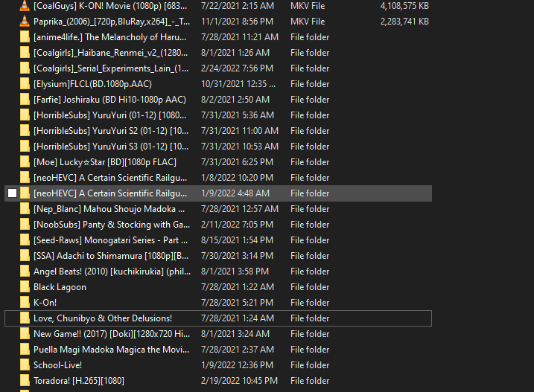Click folder icon for [Farfie] Joshiraku
The width and height of the screenshot is (534, 392).
[25, 100]
